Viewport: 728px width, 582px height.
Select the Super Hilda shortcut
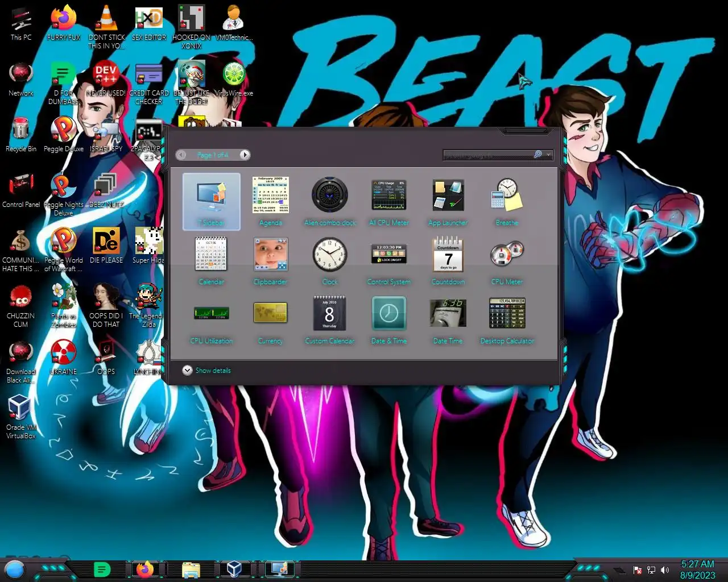point(149,247)
